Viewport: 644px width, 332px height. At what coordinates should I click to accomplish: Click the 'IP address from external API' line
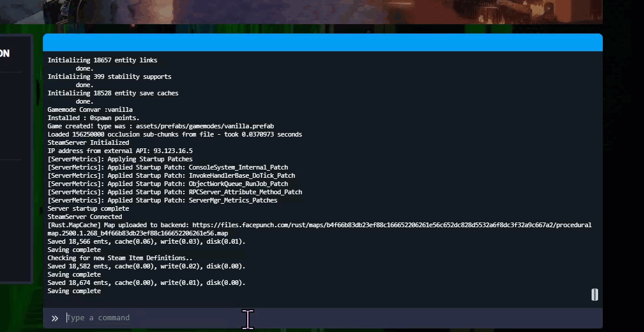(120, 151)
